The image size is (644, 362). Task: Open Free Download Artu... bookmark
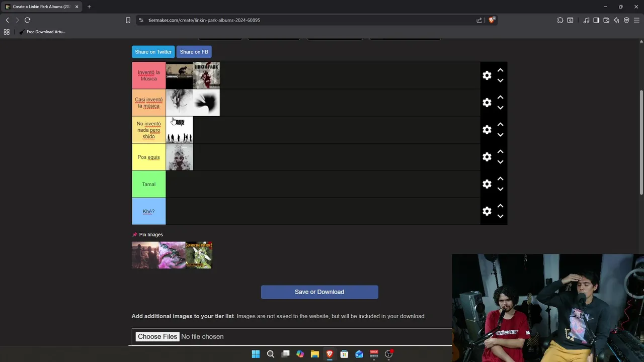pos(43,32)
